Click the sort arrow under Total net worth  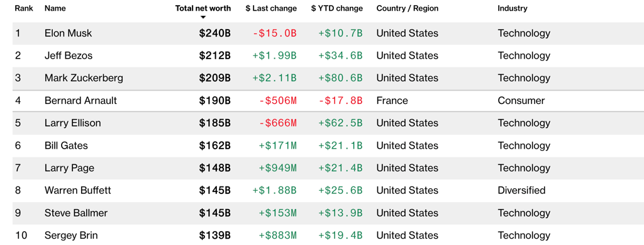pos(203,17)
